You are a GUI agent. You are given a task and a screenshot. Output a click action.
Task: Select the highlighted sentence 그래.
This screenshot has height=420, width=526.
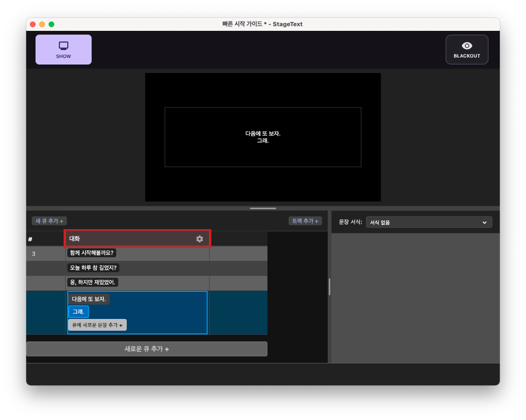point(78,311)
